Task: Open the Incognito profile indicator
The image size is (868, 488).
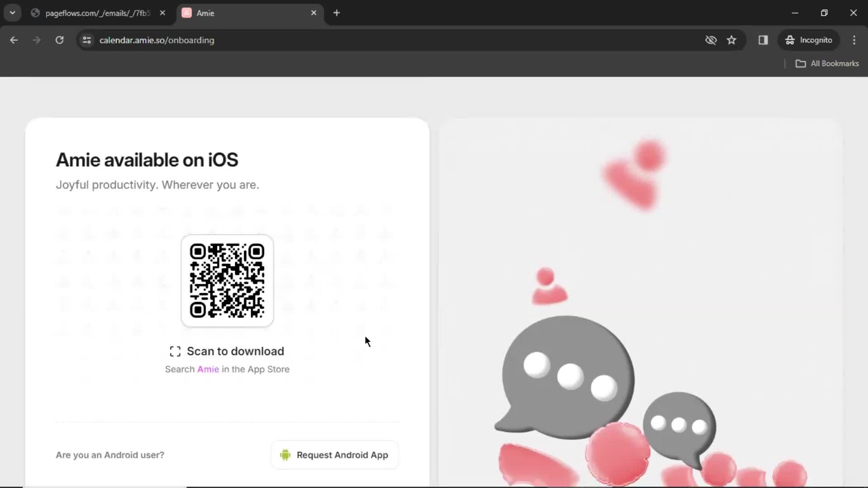Action: 809,40
